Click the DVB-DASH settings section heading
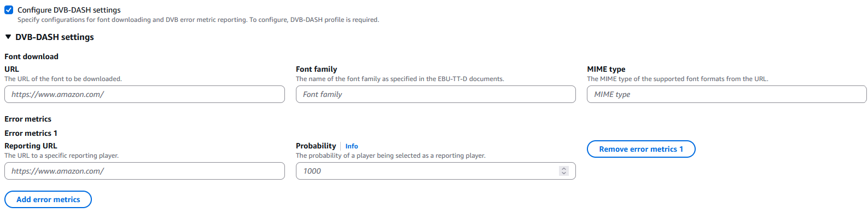Viewport: 868px width, 218px height. (x=55, y=37)
